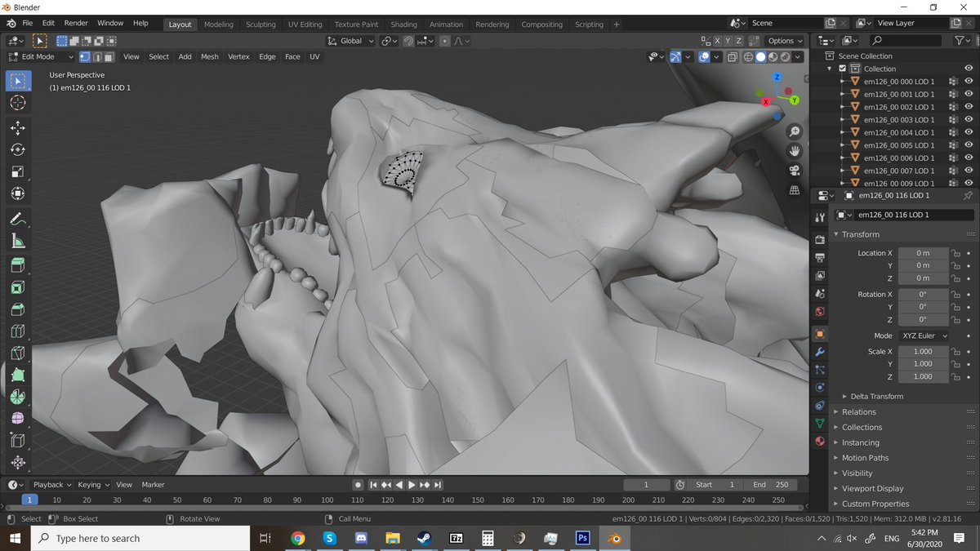Open the Mesh menu in viewport header
The height and width of the screenshot is (551, 980).
[209, 56]
